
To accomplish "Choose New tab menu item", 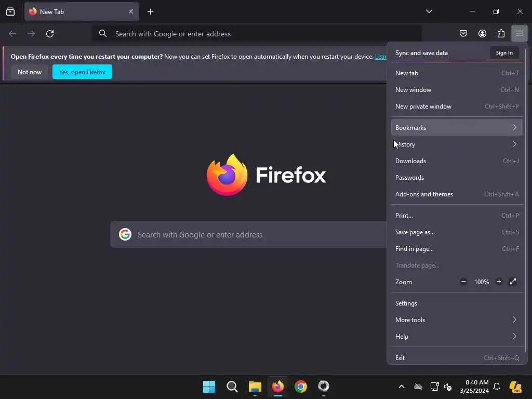I will tap(457, 73).
